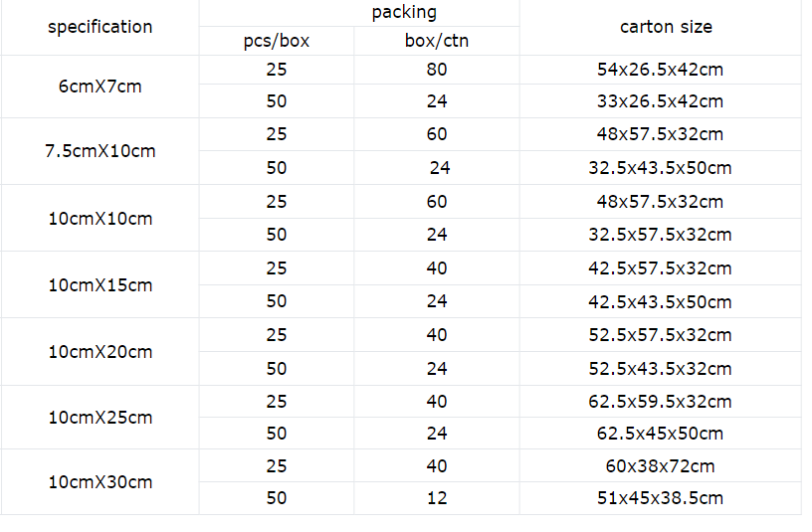Select the box/ctn value 12

pos(437,498)
